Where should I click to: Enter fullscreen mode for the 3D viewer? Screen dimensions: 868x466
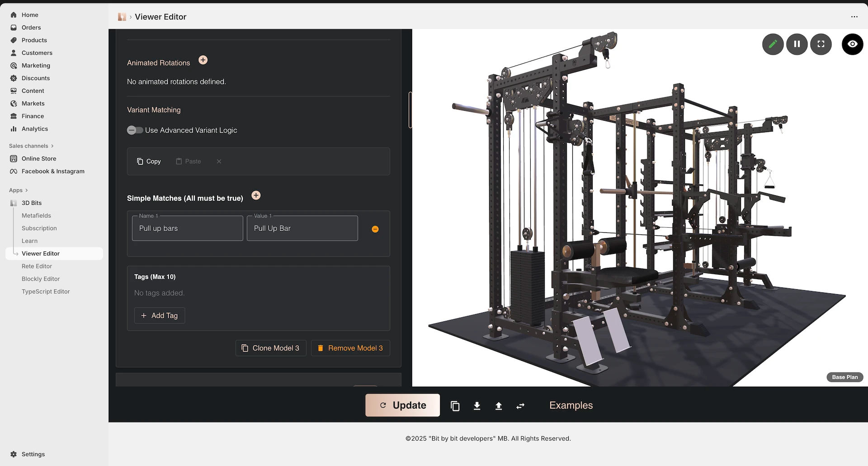click(821, 44)
